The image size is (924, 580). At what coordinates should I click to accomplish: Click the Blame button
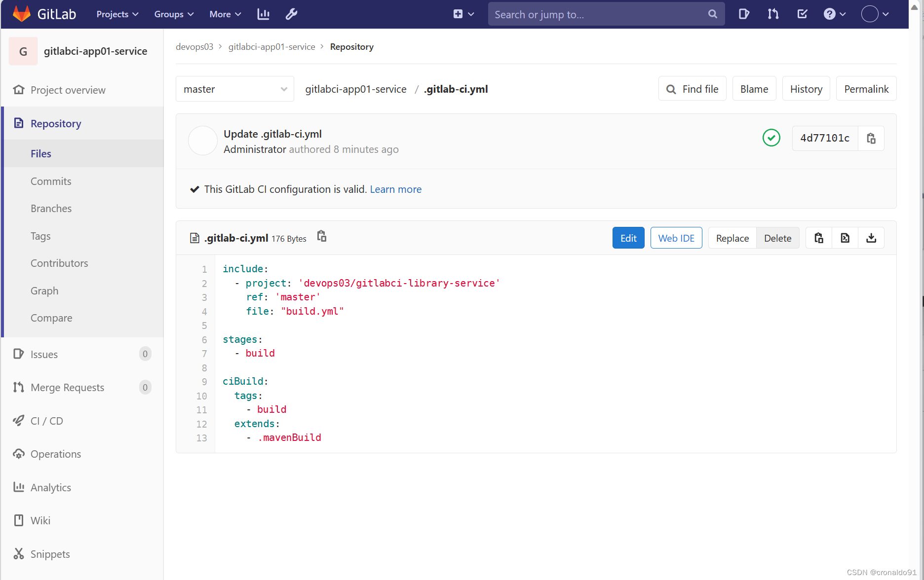[x=754, y=89]
